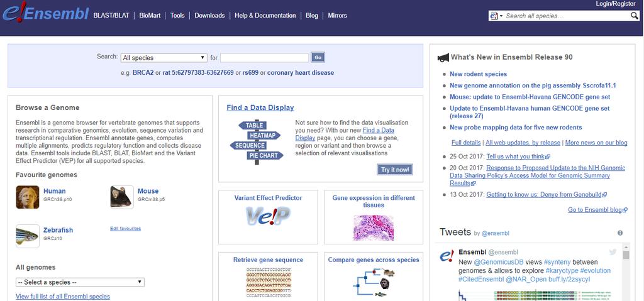
Task: Open the search-site selector icon in header
Action: (496, 16)
